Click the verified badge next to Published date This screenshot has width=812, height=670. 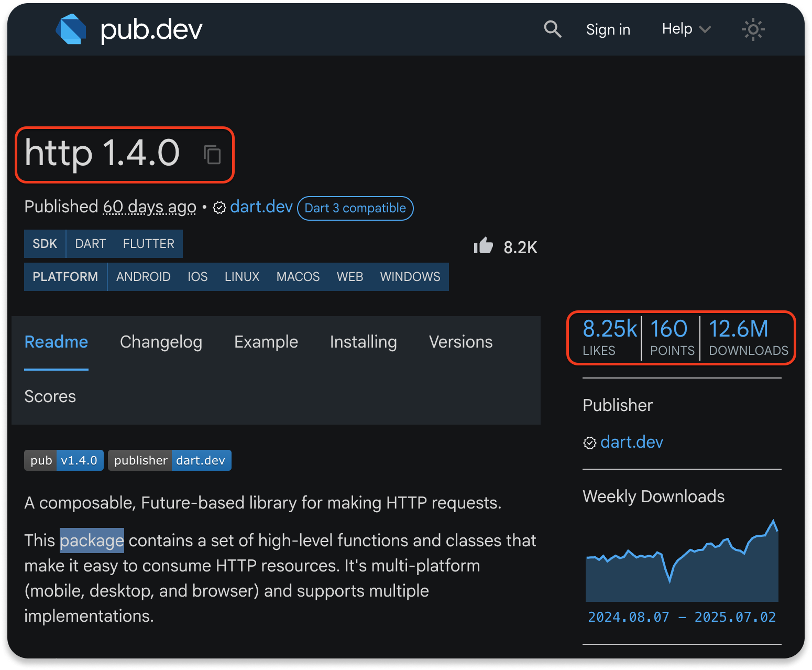220,208
